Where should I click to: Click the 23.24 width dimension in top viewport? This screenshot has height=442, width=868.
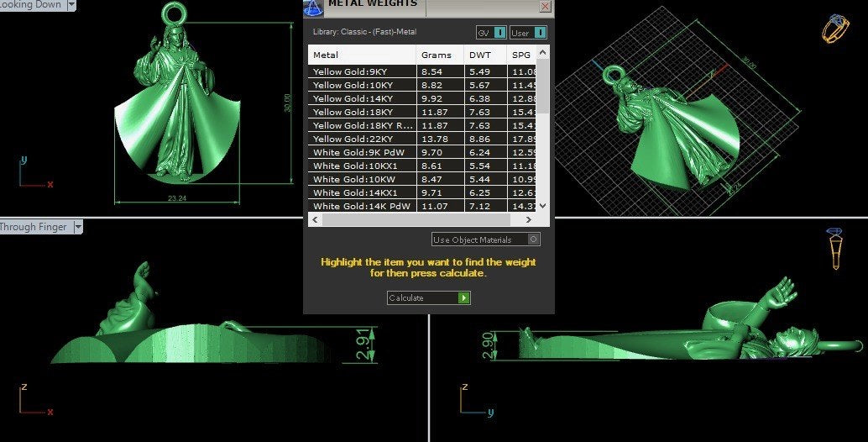click(177, 198)
